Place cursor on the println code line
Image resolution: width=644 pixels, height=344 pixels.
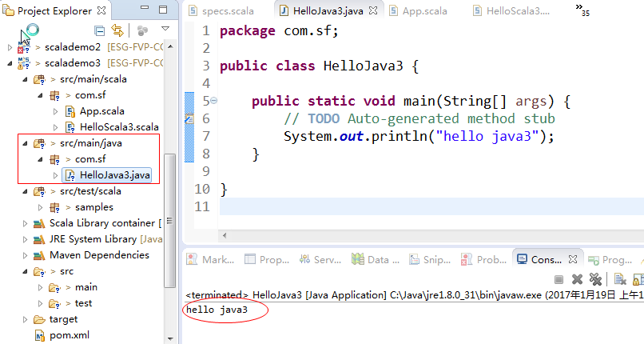click(x=419, y=136)
